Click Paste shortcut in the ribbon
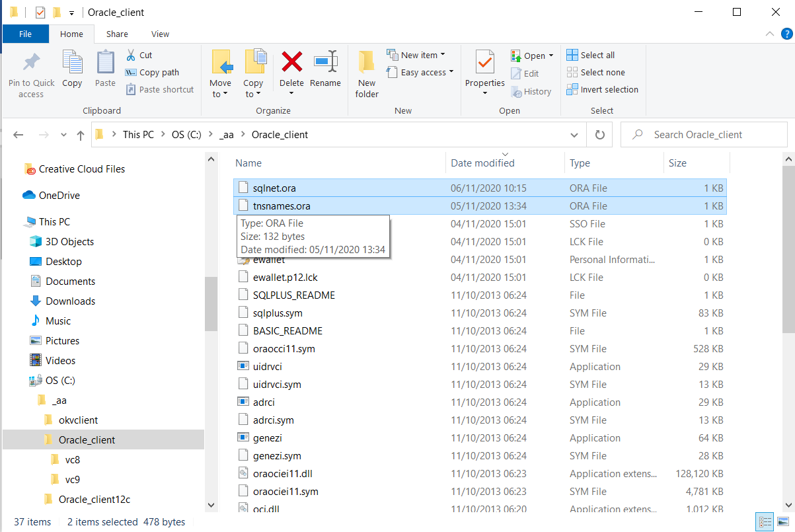The image size is (795, 532). pos(160,90)
